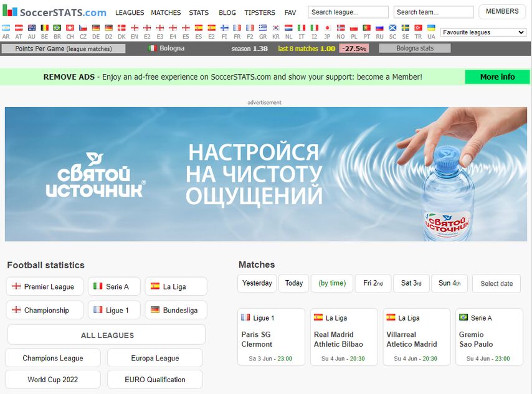This screenshot has width=532, height=394.
Task: Open Switzerland league via CH flag
Action: (x=70, y=28)
